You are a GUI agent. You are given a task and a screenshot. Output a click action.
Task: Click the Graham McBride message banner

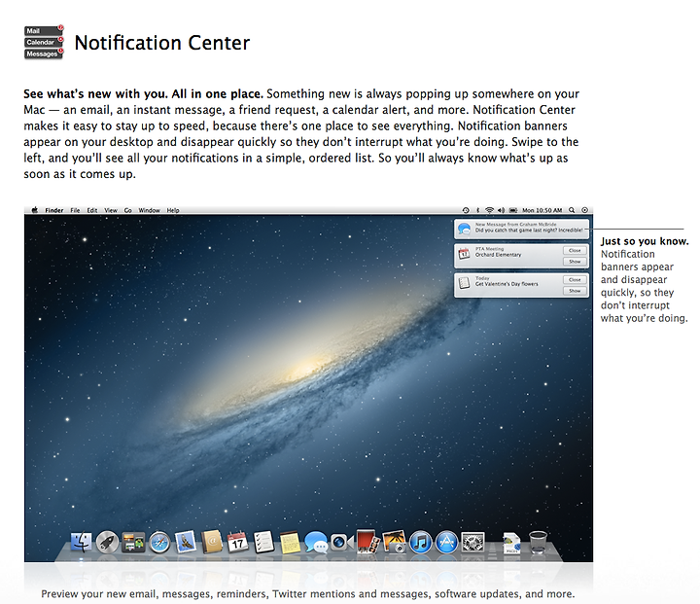[x=521, y=229]
